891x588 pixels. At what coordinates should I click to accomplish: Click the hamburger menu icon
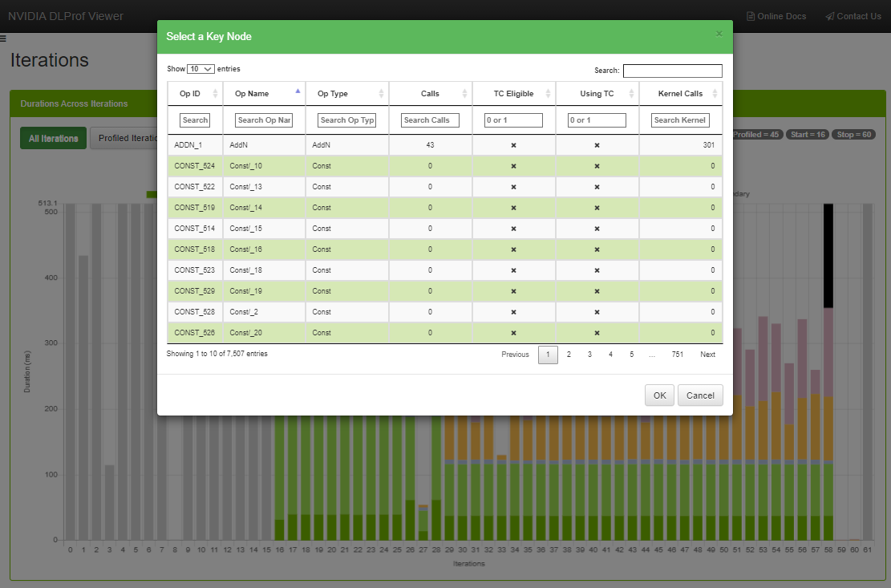[3, 38]
